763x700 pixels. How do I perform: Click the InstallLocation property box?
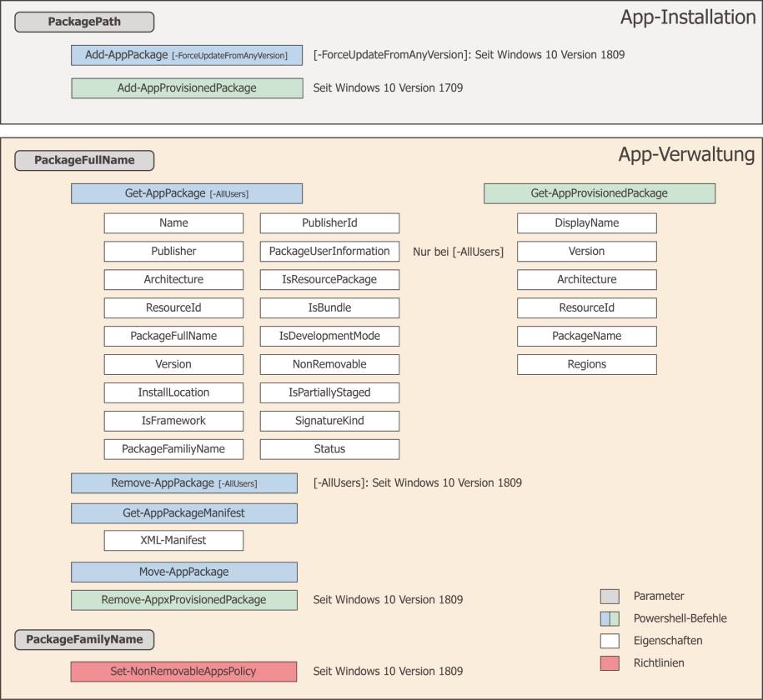tap(173, 392)
